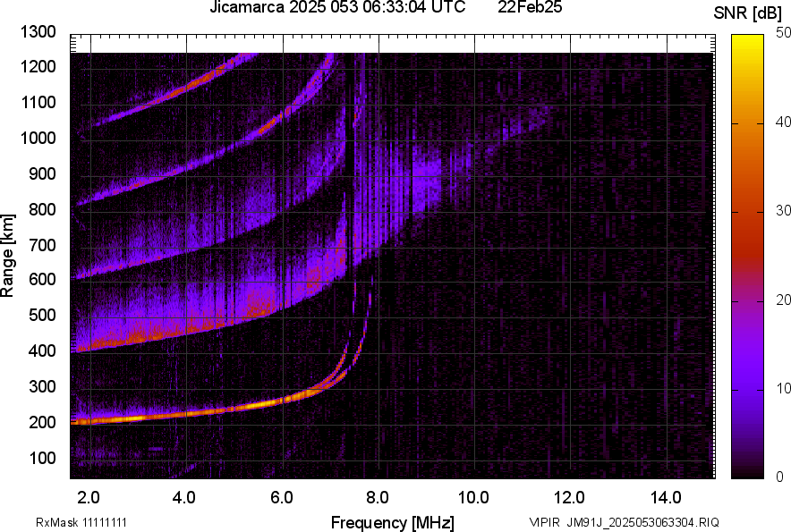Click the diffuse purple echo patch near 9 MHz
The height and width of the screenshot is (532, 791).
tap(426, 179)
